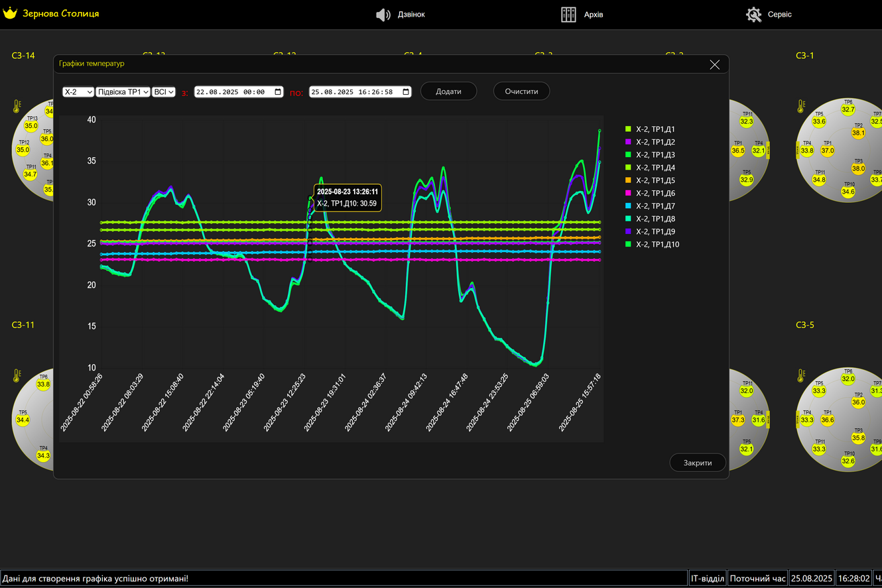This screenshot has height=588, width=882.
Task: Click thermometer icon beside silo СЗ-1
Action: pyautogui.click(x=802, y=107)
